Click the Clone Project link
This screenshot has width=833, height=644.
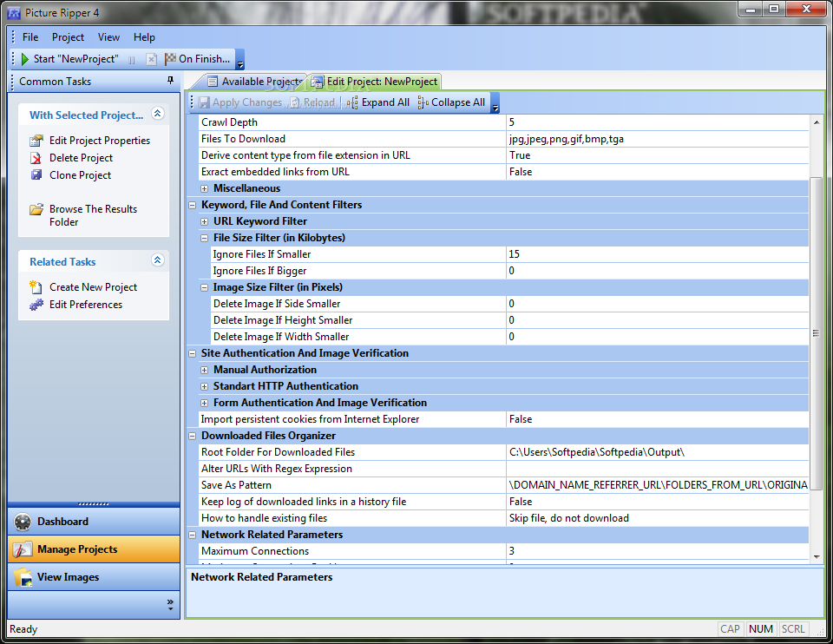coord(80,175)
